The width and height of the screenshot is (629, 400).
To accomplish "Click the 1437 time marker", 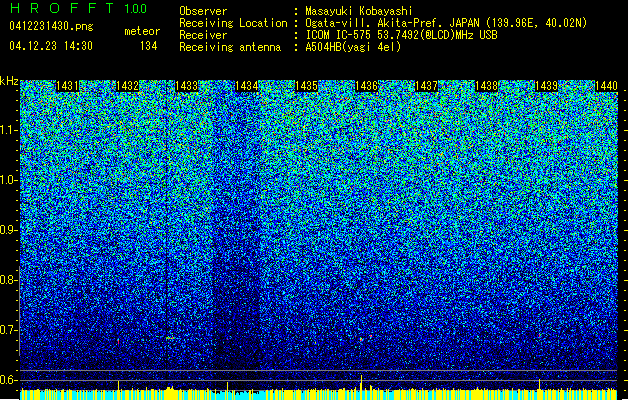I will pos(426,86).
